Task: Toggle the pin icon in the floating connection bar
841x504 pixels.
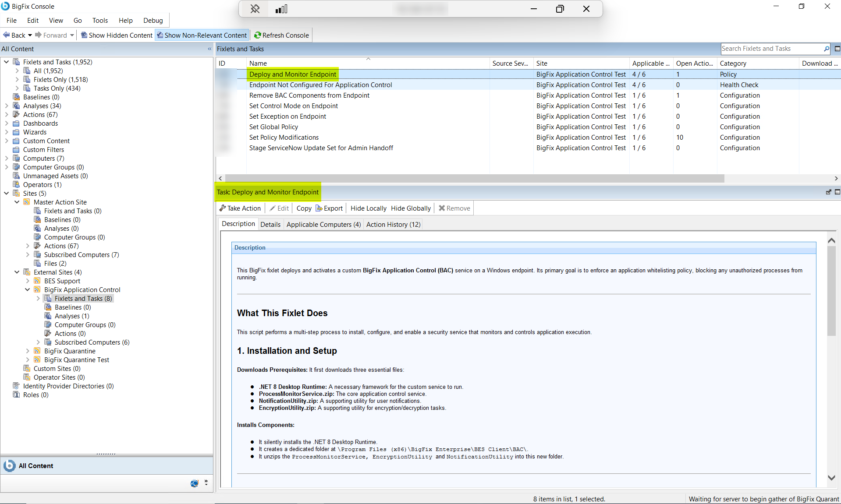Action: point(255,9)
